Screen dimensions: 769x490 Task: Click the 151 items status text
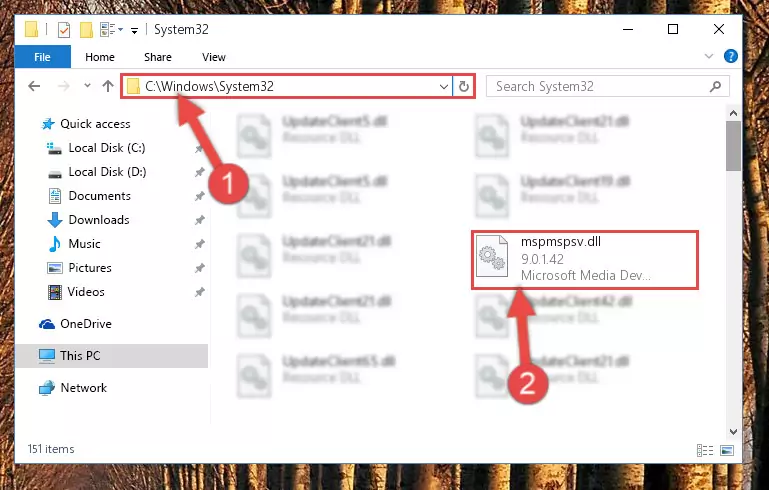point(51,449)
